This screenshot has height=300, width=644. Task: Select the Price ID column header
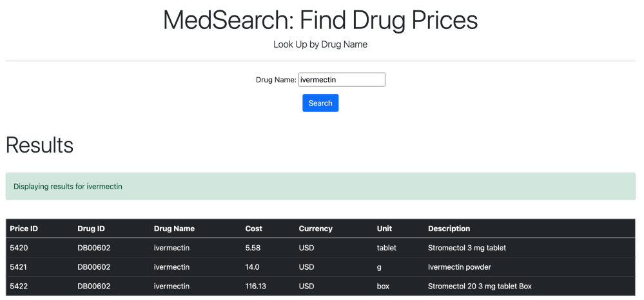point(24,229)
